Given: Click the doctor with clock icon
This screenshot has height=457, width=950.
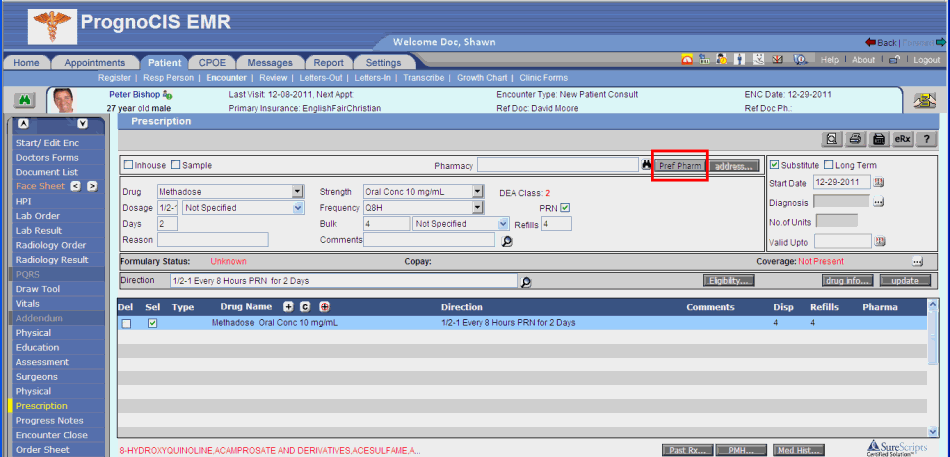Looking at the screenshot, I should (722, 59).
